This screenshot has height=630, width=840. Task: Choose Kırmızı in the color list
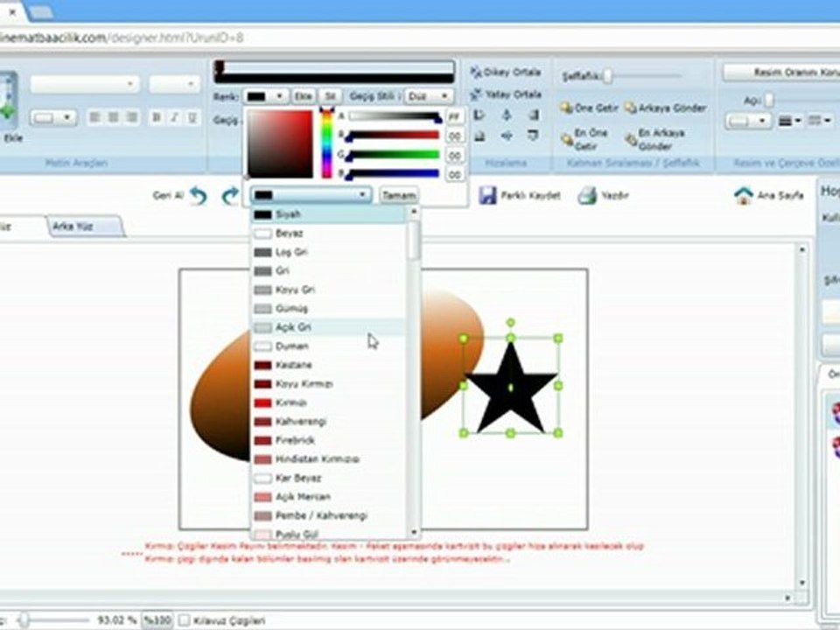coord(328,402)
